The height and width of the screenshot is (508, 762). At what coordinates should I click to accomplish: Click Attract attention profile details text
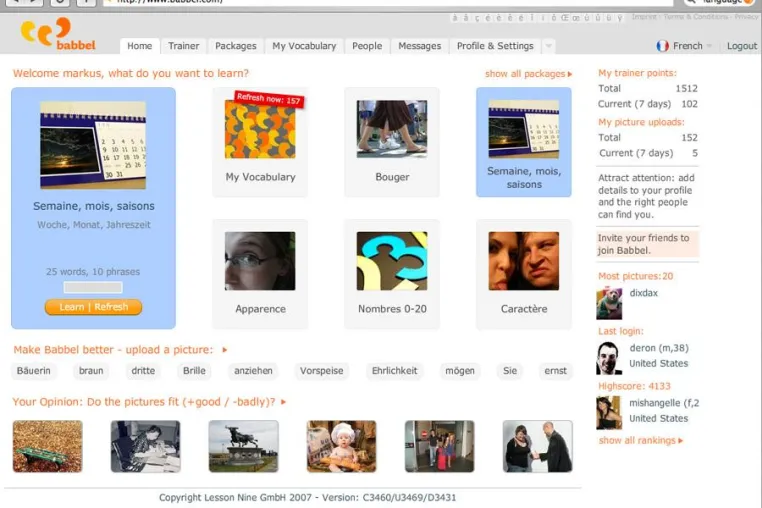(646, 196)
